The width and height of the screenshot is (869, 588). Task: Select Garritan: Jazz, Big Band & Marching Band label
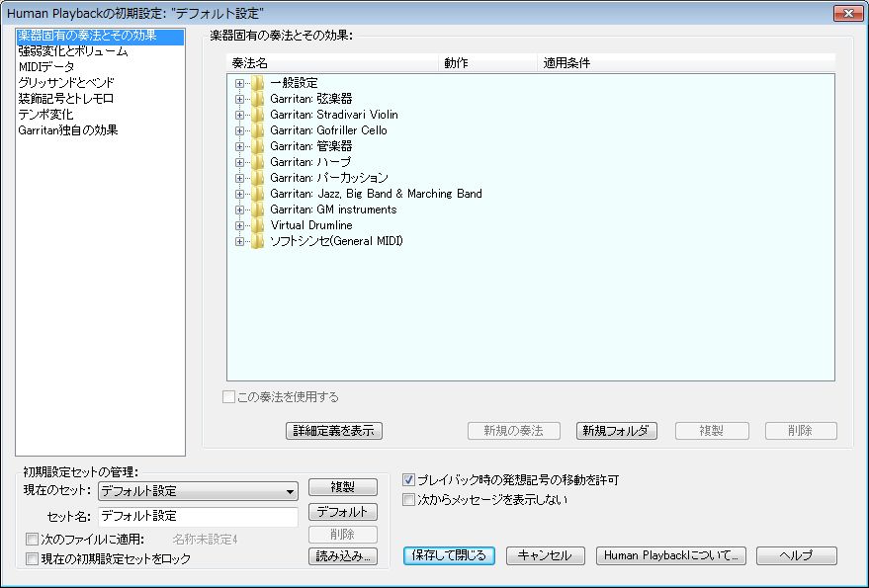click(377, 194)
